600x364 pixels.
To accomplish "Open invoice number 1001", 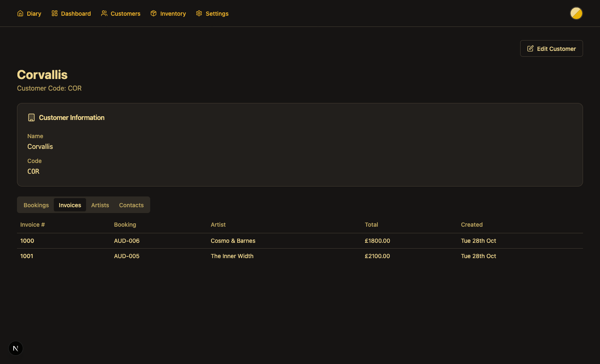I will tap(27, 256).
